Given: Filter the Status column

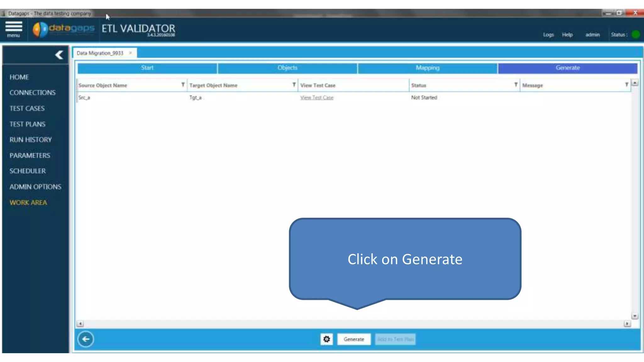Looking at the screenshot, I should (516, 85).
